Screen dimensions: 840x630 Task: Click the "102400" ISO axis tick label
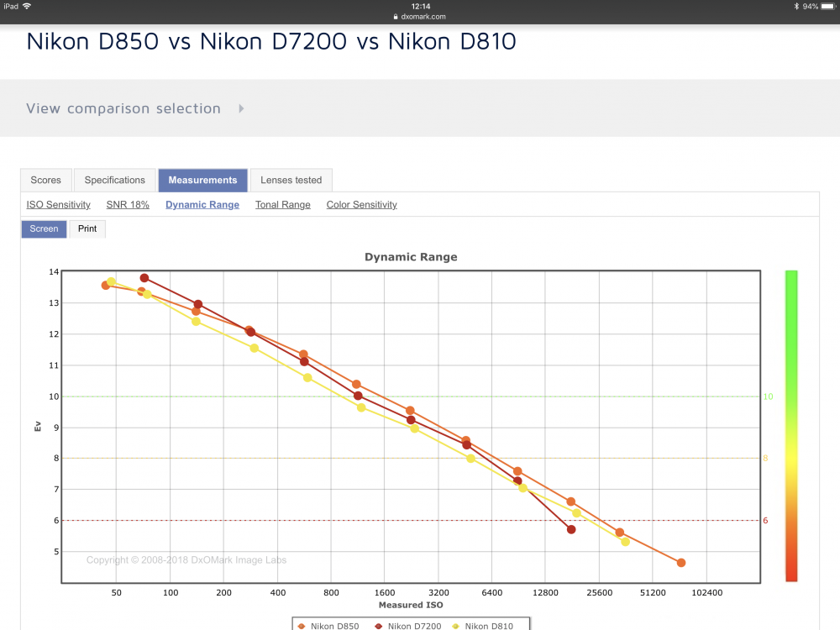tap(706, 592)
